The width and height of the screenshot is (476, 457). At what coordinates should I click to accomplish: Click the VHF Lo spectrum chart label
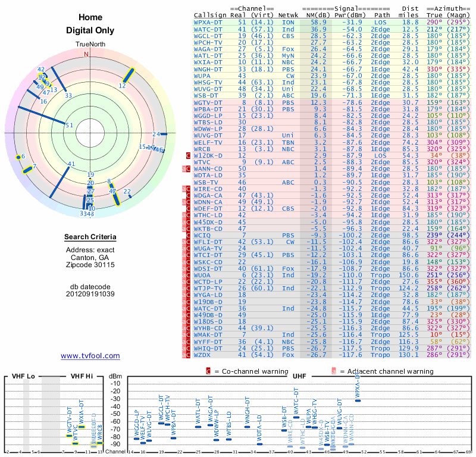tap(23, 376)
